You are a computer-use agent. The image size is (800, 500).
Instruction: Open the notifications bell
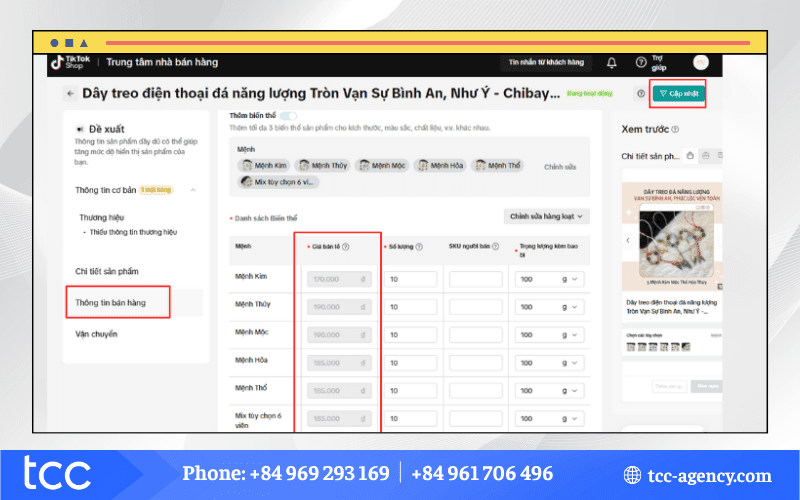click(612, 62)
